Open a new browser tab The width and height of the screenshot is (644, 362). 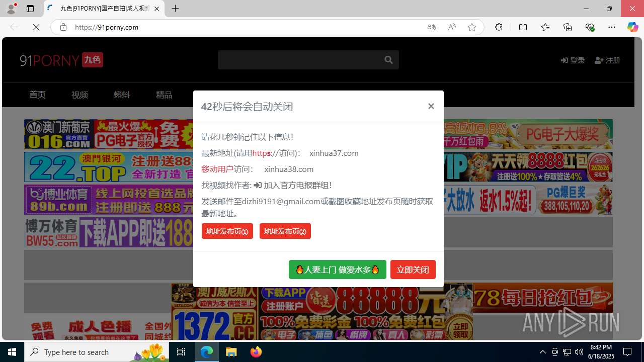point(175,9)
